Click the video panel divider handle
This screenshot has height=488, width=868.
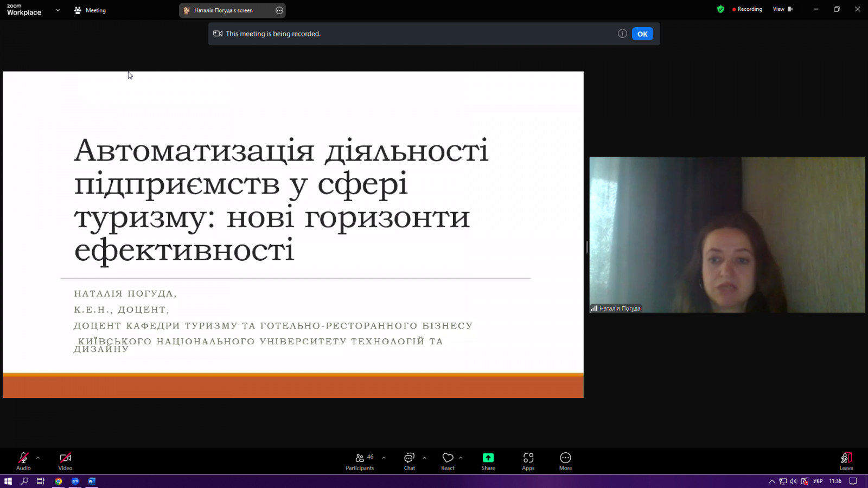point(586,247)
